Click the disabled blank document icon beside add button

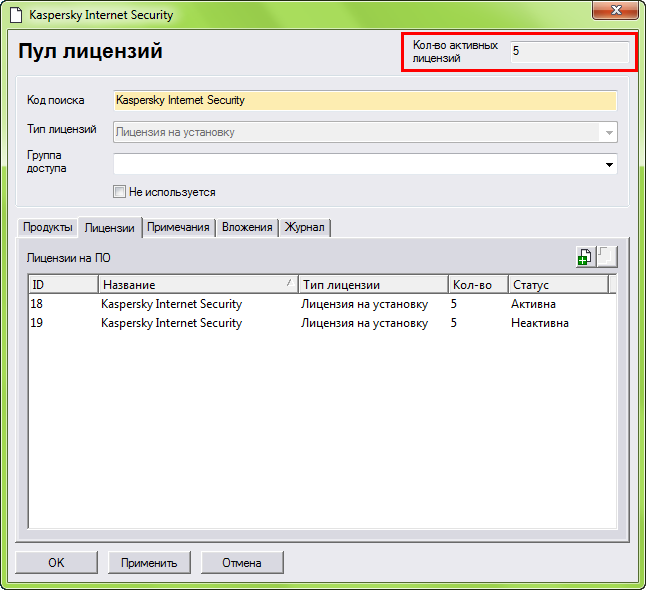(x=606, y=257)
